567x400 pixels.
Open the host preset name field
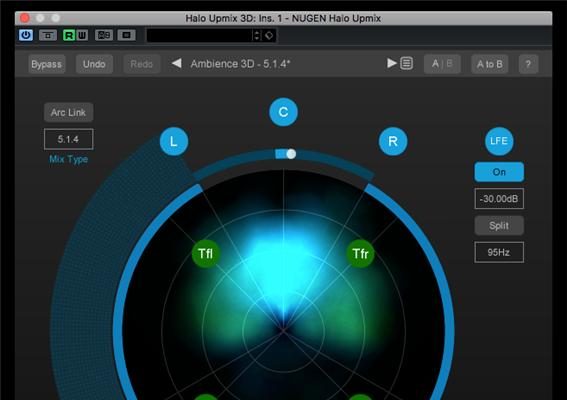click(199, 35)
